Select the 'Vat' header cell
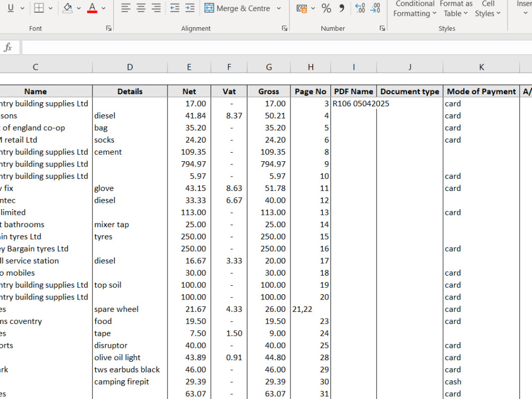 coord(229,92)
